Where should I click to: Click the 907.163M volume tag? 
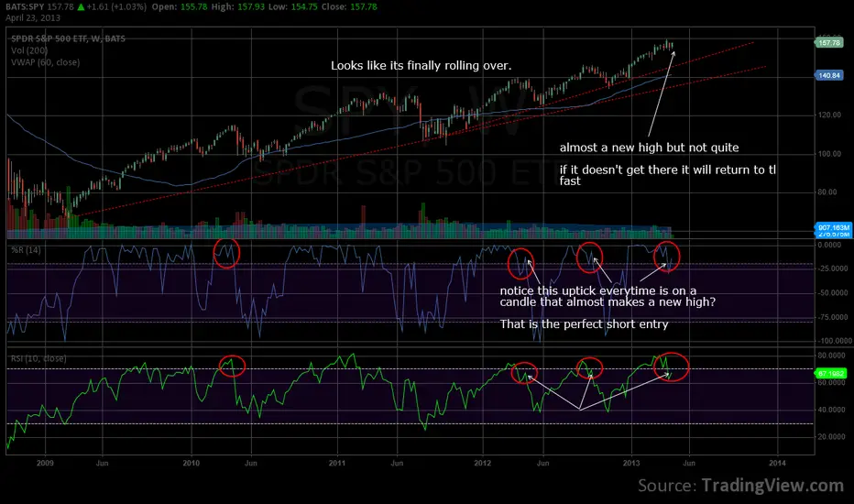[833, 227]
